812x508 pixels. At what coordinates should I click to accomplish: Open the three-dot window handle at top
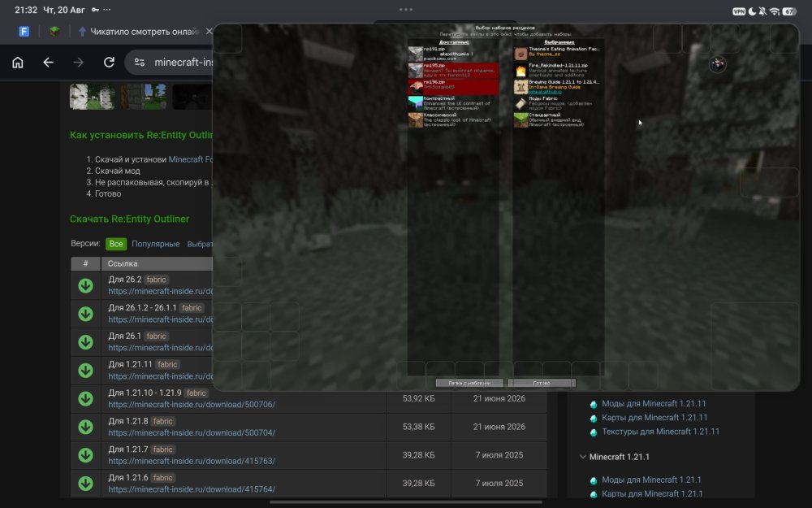(x=406, y=9)
